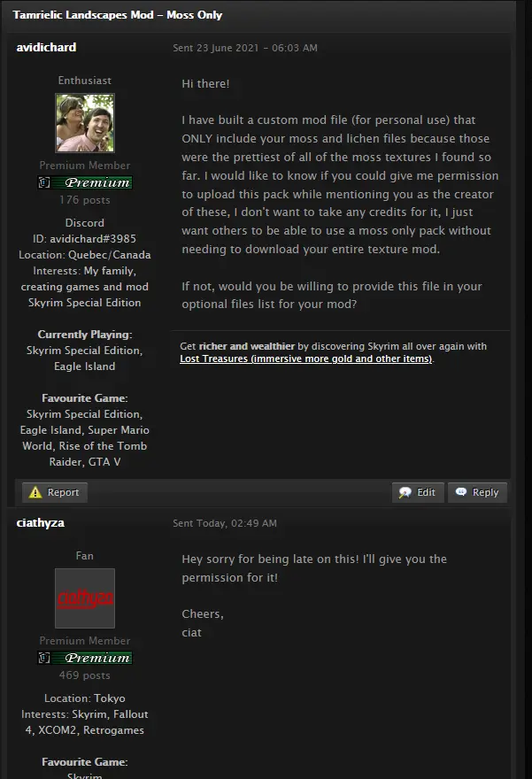Image resolution: width=532 pixels, height=779 pixels.
Task: Edit the first message
Action: [x=418, y=492]
